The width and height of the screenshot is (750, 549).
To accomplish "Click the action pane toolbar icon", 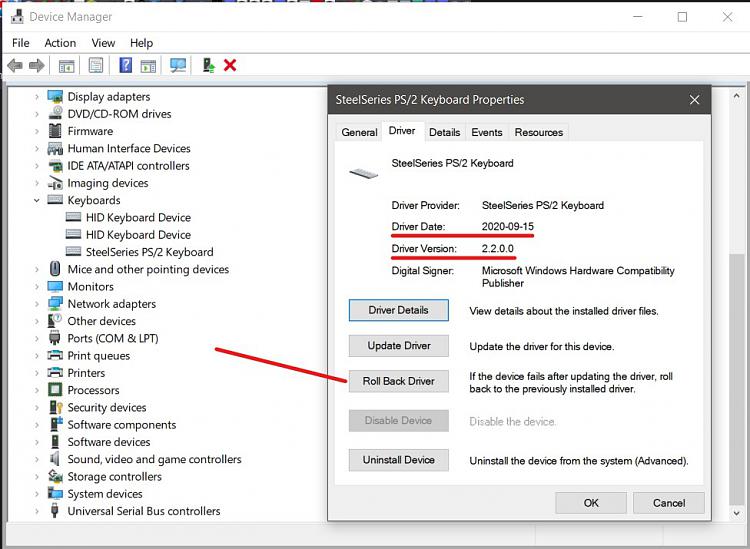I will [x=148, y=66].
